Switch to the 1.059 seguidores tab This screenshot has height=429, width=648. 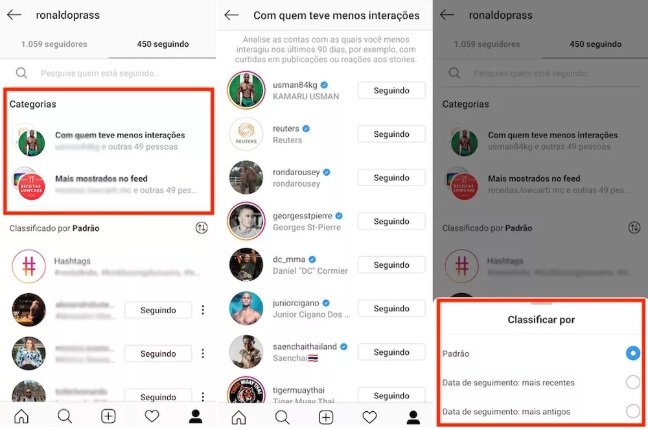[54, 44]
